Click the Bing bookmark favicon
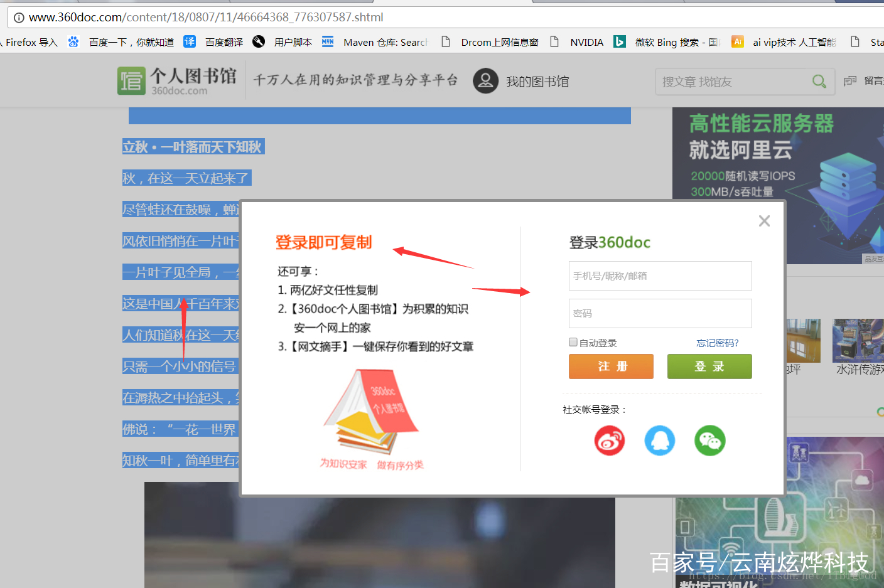The width and height of the screenshot is (884, 588). (x=619, y=41)
